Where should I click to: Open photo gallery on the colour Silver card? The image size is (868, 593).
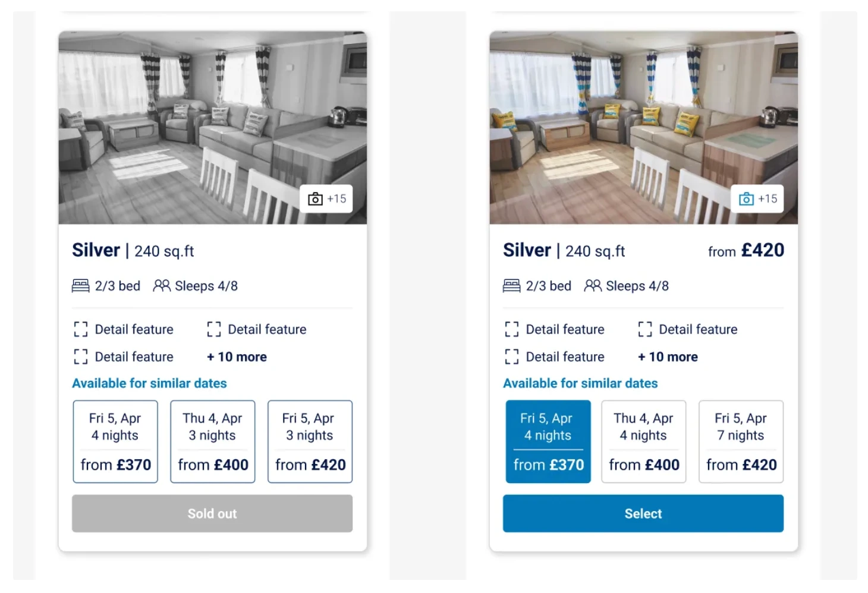pos(757,199)
